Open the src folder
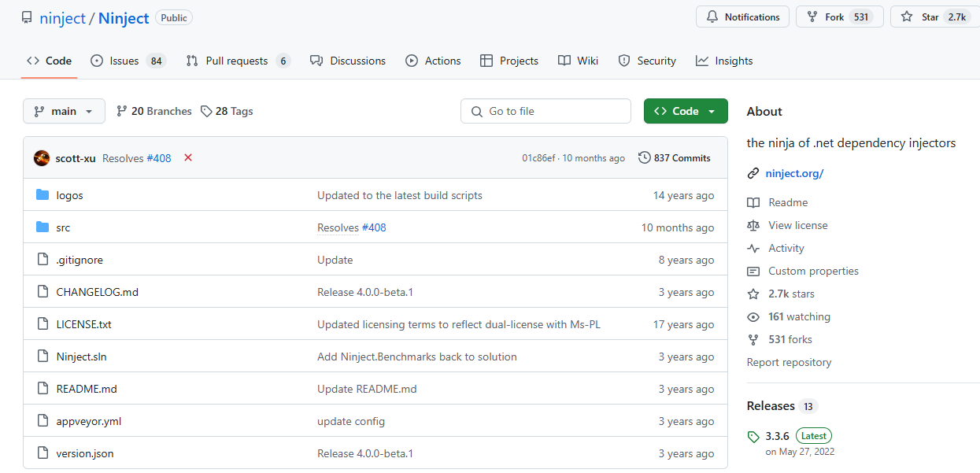The height and width of the screenshot is (473, 980). coord(63,227)
